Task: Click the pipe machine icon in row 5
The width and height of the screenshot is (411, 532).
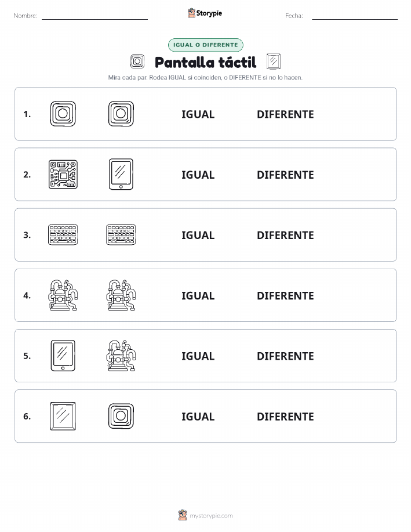Action: coord(121,356)
